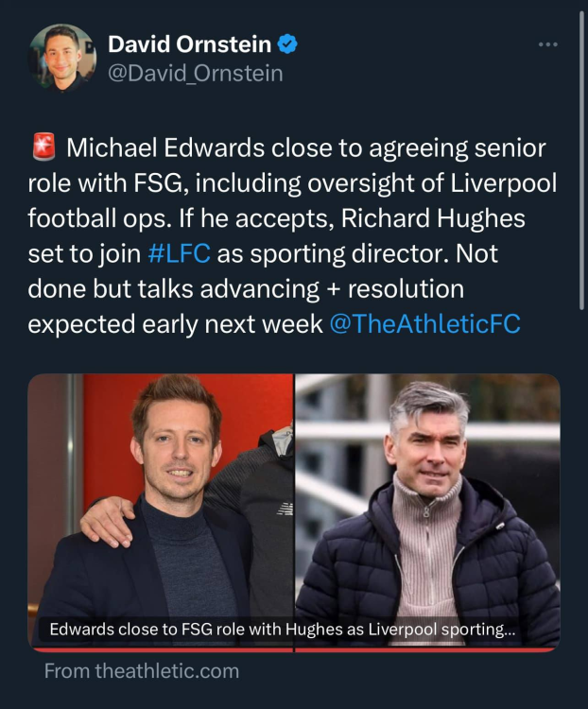Open David Ornstein's profile avatar
This screenshot has width=588, height=709.
[x=62, y=58]
